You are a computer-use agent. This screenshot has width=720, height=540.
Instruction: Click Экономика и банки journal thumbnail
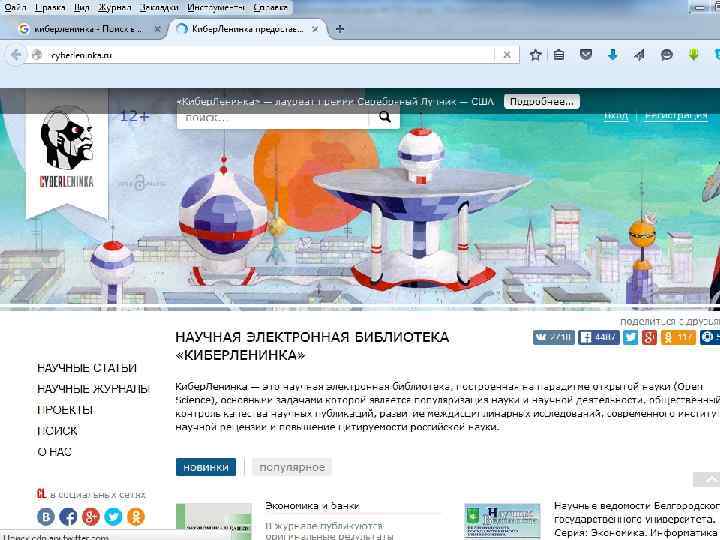click(214, 522)
